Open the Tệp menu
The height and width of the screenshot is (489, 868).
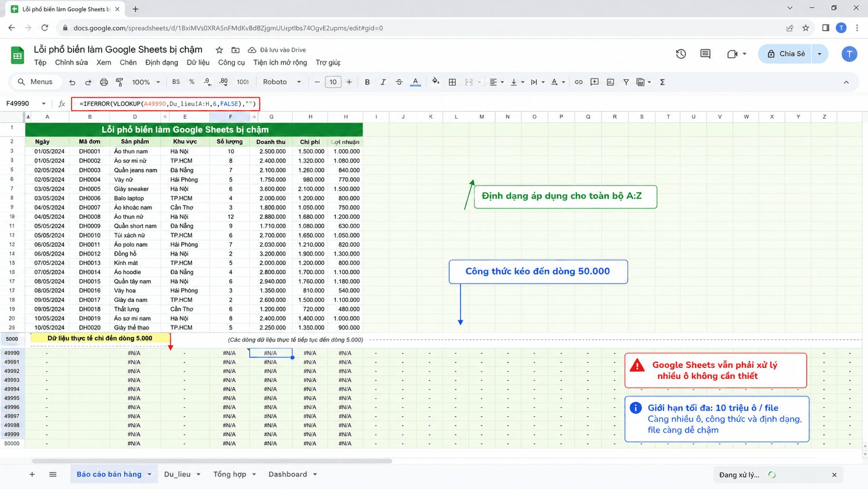(40, 62)
